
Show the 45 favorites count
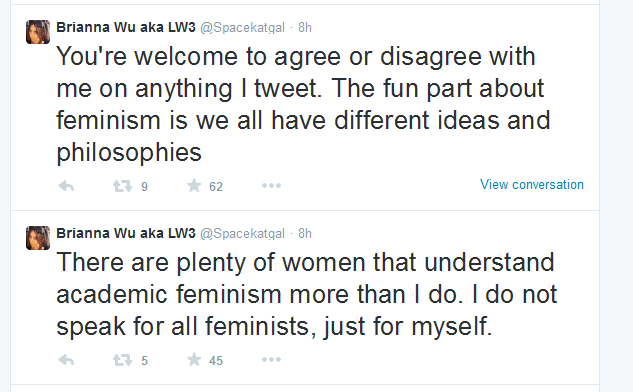coord(216,361)
